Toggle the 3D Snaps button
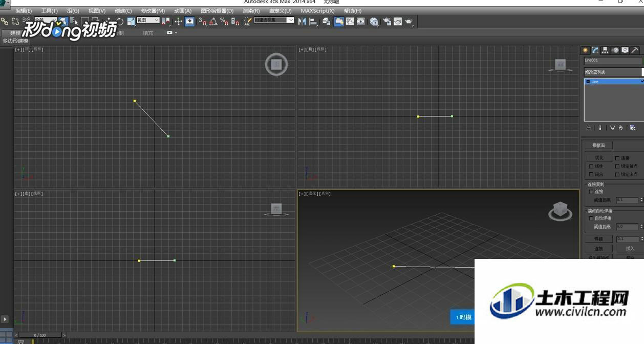 pyautogui.click(x=203, y=21)
